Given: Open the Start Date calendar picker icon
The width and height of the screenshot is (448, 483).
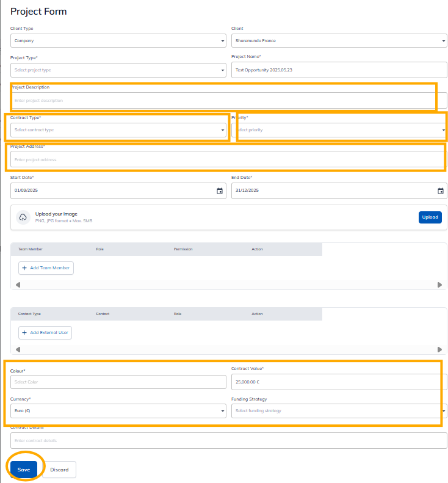Looking at the screenshot, I should [220, 191].
